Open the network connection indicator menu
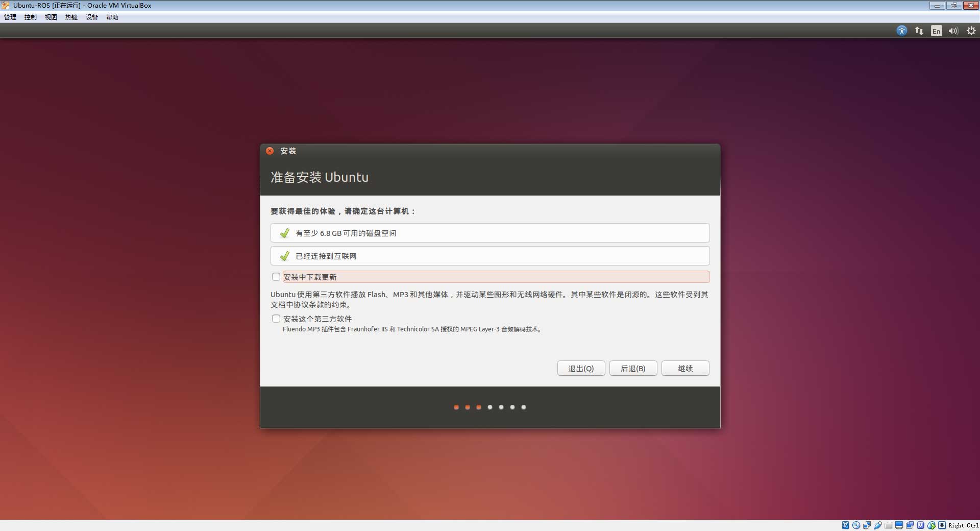The image size is (980, 531). (919, 31)
